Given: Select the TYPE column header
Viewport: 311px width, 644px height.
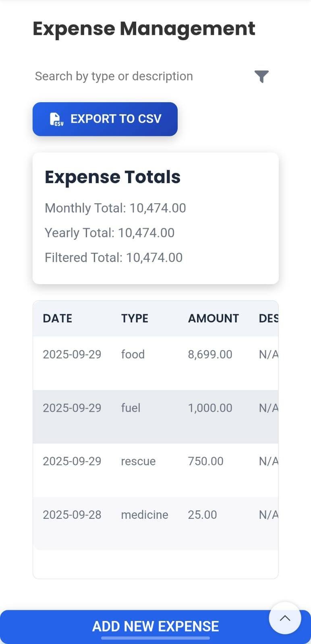Looking at the screenshot, I should pyautogui.click(x=135, y=318).
